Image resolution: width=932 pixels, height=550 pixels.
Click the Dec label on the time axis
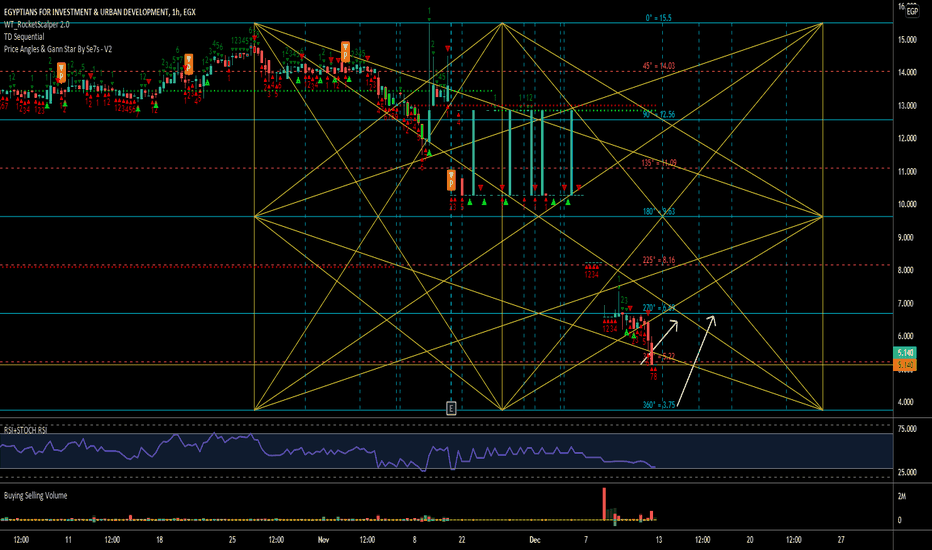coord(534,540)
